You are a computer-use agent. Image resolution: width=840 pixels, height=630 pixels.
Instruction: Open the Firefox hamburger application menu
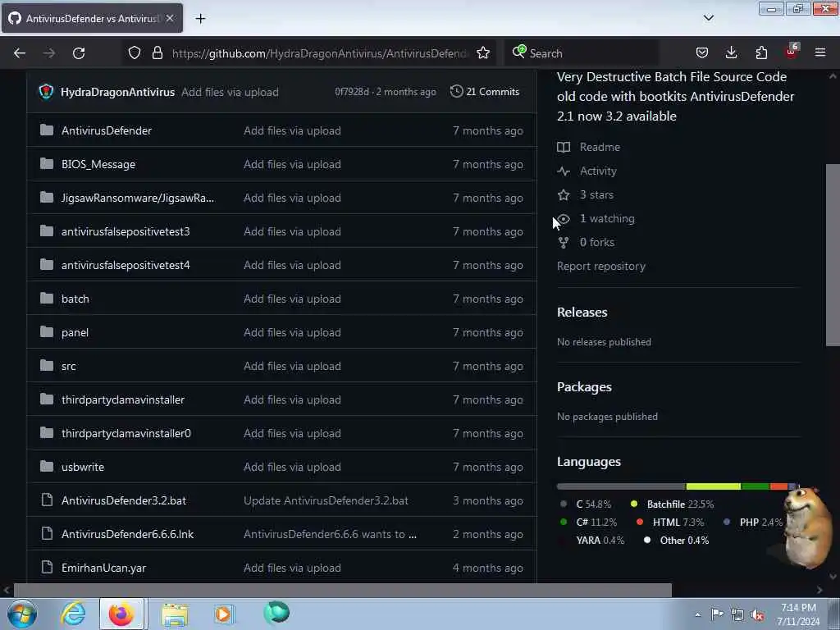[x=820, y=52]
